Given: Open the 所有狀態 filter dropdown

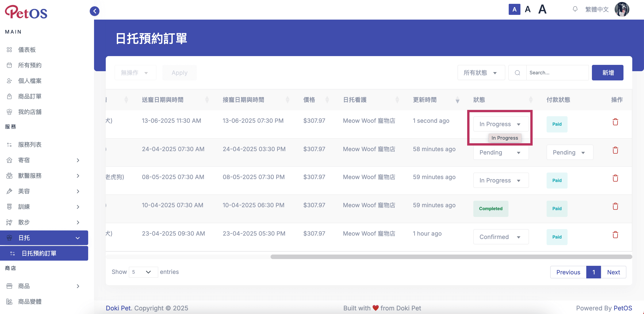Looking at the screenshot, I should pos(481,73).
